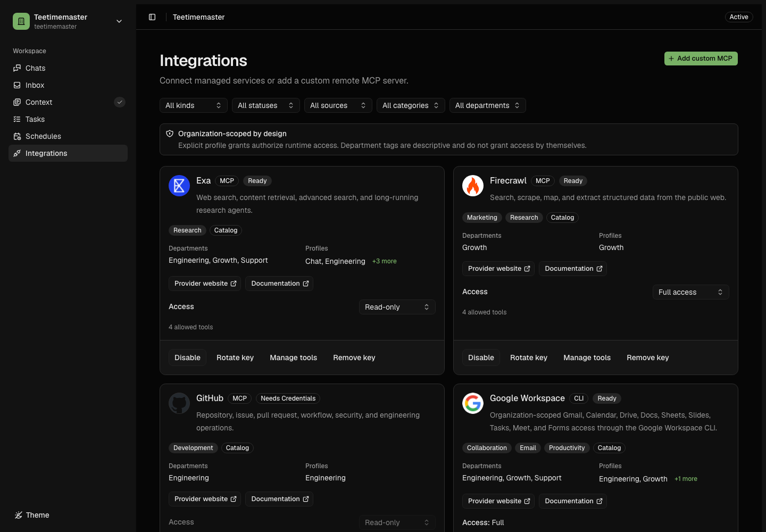Remove key for Firecrawl
The image size is (766, 532).
(648, 358)
